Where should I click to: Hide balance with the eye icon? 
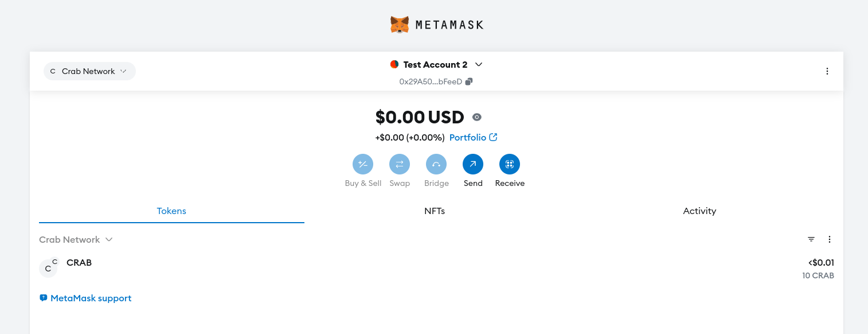476,117
